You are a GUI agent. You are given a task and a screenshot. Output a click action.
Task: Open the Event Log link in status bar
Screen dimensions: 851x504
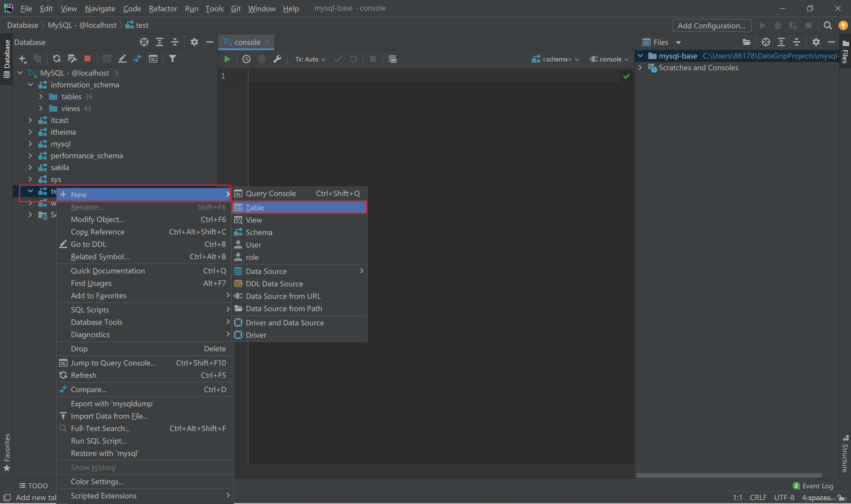(817, 486)
